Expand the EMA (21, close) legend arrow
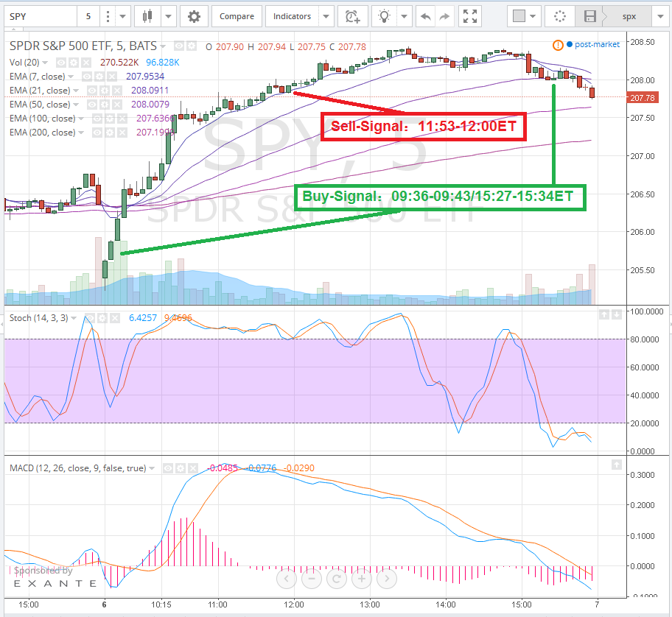Viewport: 672px width, 617px height. coord(76,91)
